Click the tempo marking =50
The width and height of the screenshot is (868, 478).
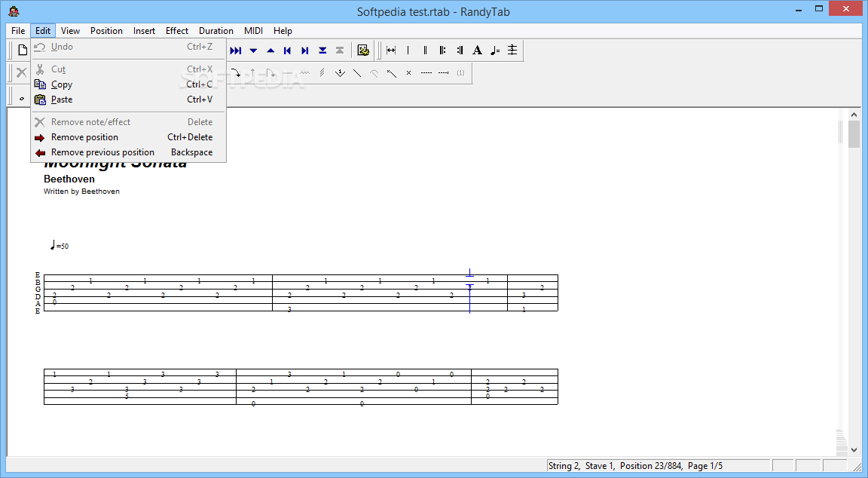[x=60, y=245]
